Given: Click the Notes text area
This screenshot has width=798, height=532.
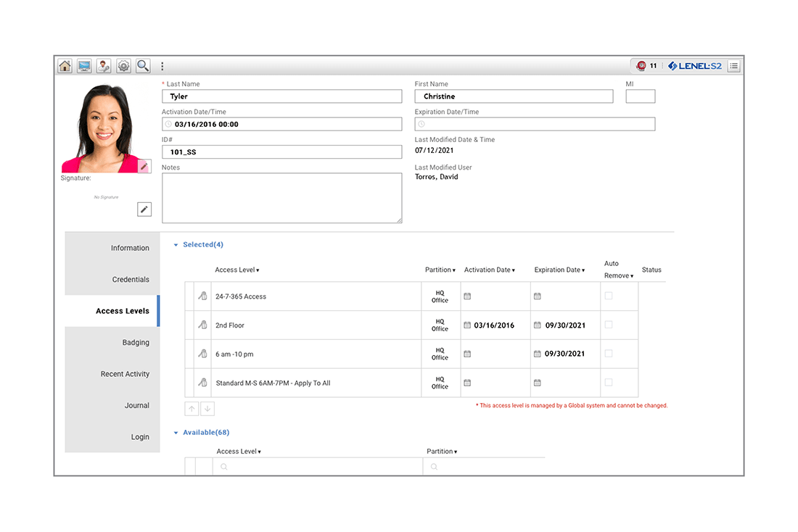Looking at the screenshot, I should click(x=281, y=198).
